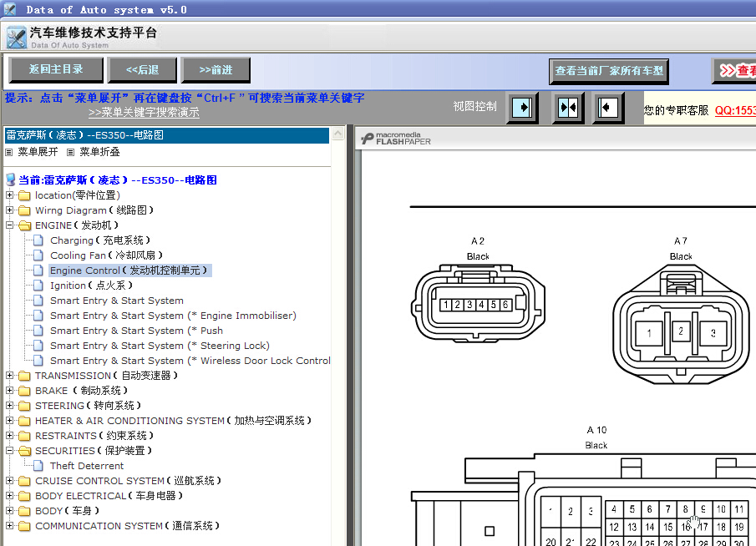Expand the CRUISE CONTROL SYSTEM folder
Viewport: 756px width, 546px height.
pyautogui.click(x=9, y=480)
